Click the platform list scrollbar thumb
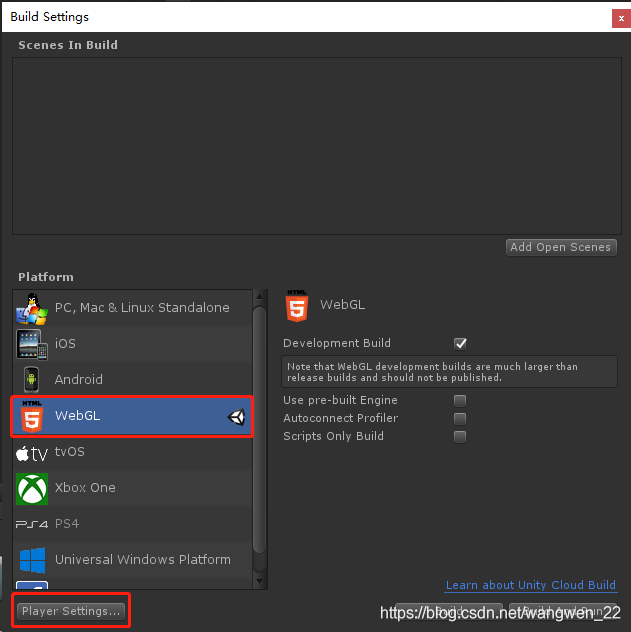Screen dimensions: 631x632 point(259,430)
